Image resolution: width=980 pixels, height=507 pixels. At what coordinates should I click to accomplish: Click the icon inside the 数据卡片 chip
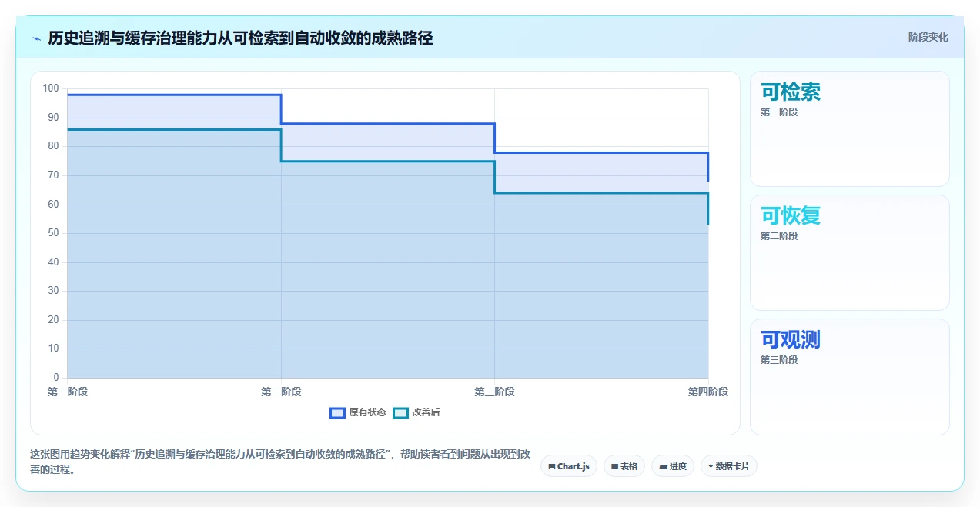tap(711, 466)
